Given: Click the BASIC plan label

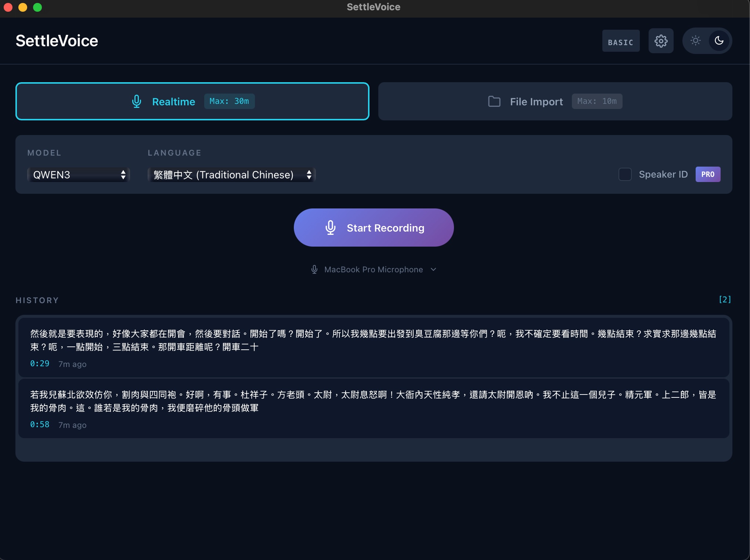Looking at the screenshot, I should [620, 41].
